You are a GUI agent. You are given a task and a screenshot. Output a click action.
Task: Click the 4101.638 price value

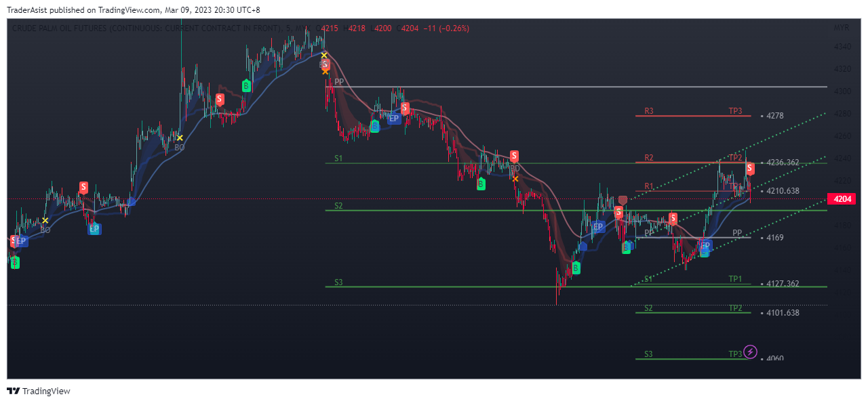[783, 313]
